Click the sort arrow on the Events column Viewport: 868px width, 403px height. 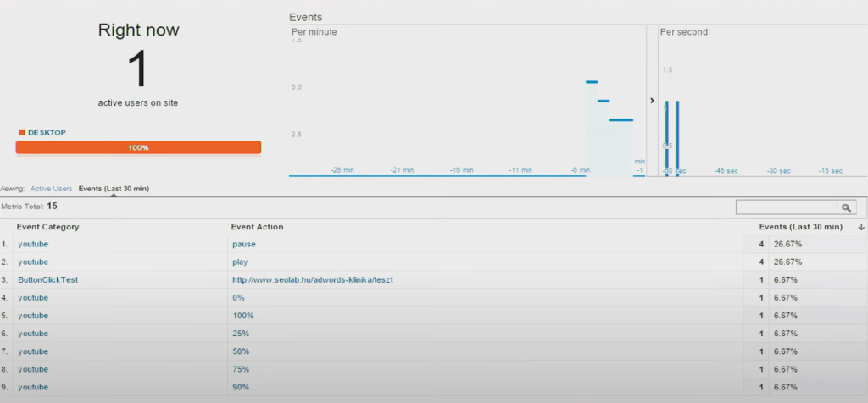(861, 227)
